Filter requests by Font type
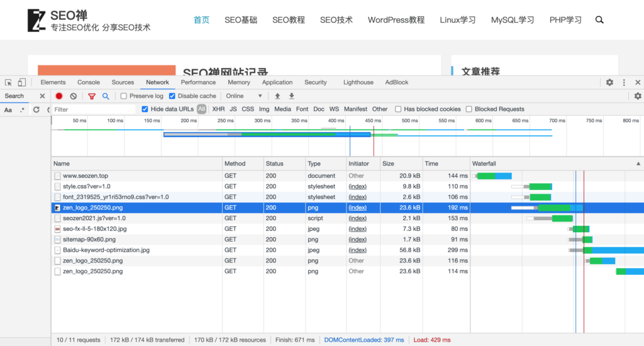 coord(302,109)
